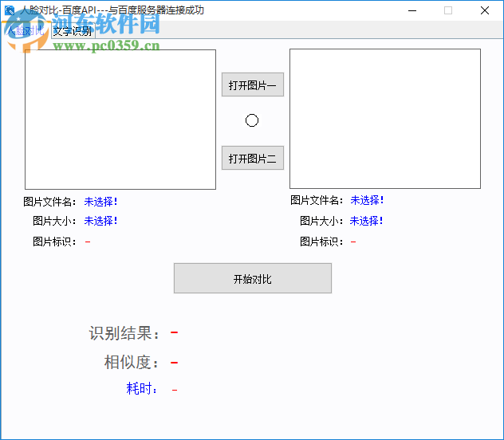Click right 图片大小 value 未选择!

click(366, 221)
